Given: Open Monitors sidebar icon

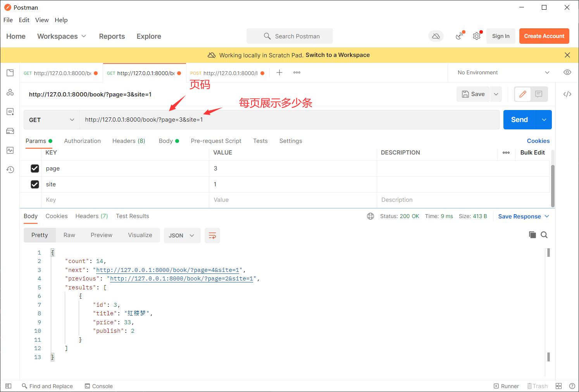Looking at the screenshot, I should (x=10, y=150).
